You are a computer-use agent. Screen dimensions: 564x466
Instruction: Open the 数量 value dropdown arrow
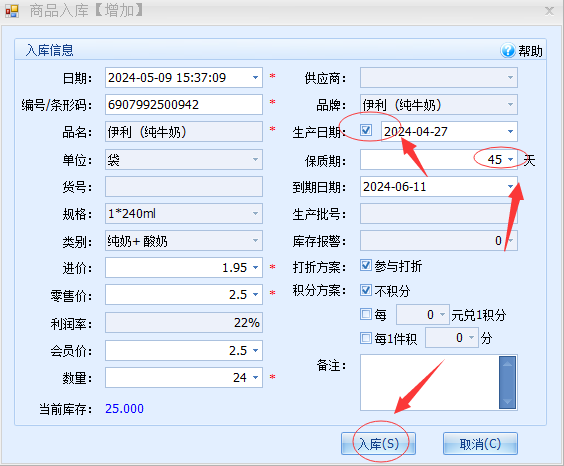[x=255, y=378]
